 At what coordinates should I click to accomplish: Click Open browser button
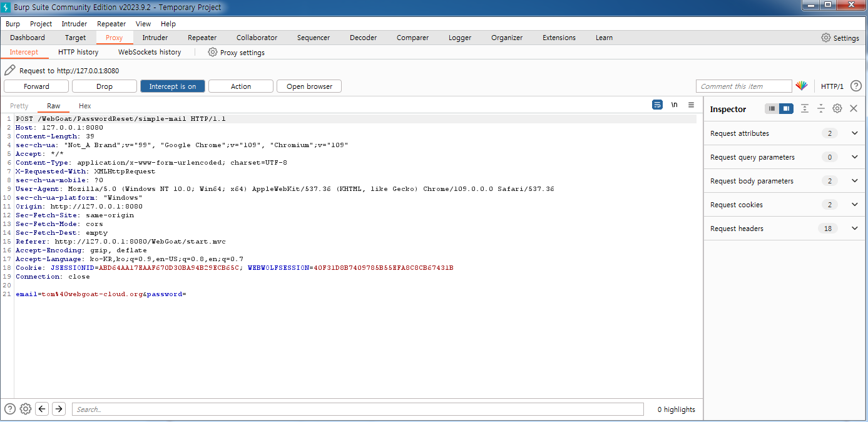(x=309, y=86)
